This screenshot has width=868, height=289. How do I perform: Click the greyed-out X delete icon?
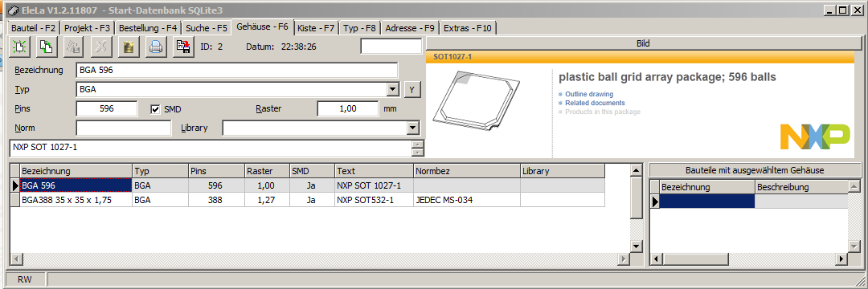click(101, 47)
